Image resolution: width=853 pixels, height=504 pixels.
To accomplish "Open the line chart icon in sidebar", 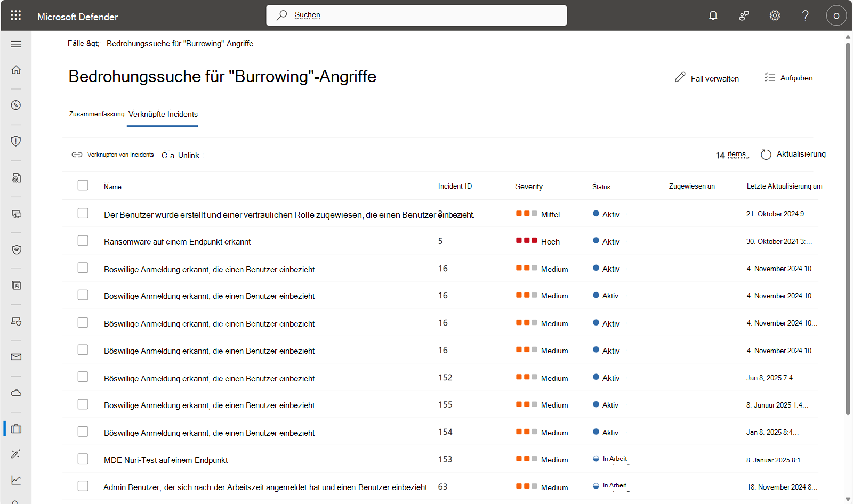I will pyautogui.click(x=16, y=480).
